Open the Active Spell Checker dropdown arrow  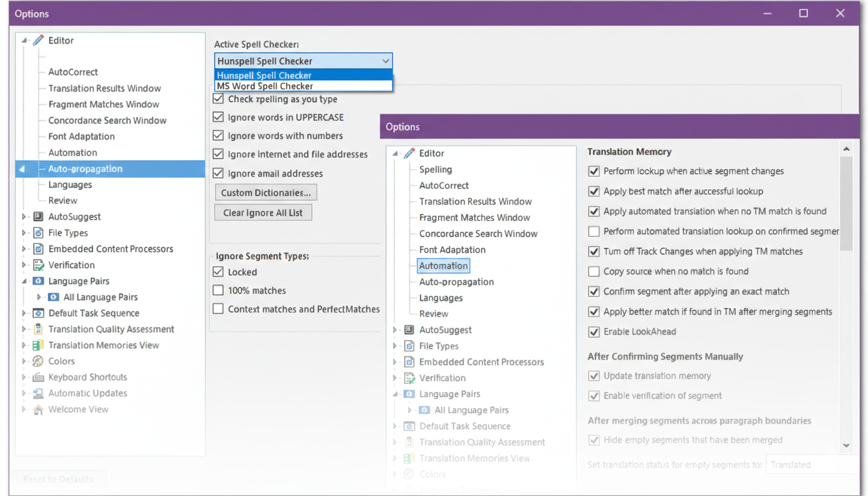(385, 61)
